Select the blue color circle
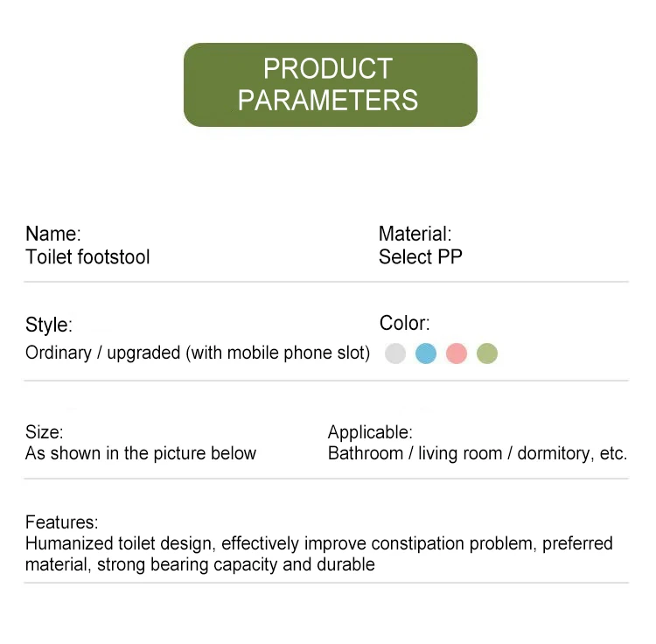 pyautogui.click(x=425, y=353)
